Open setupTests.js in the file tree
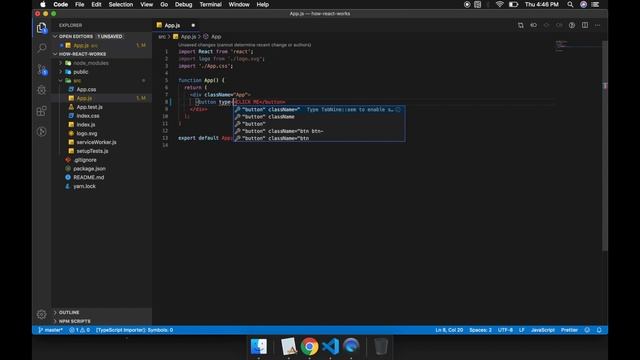This screenshot has width=640, height=360. pyautogui.click(x=92, y=151)
